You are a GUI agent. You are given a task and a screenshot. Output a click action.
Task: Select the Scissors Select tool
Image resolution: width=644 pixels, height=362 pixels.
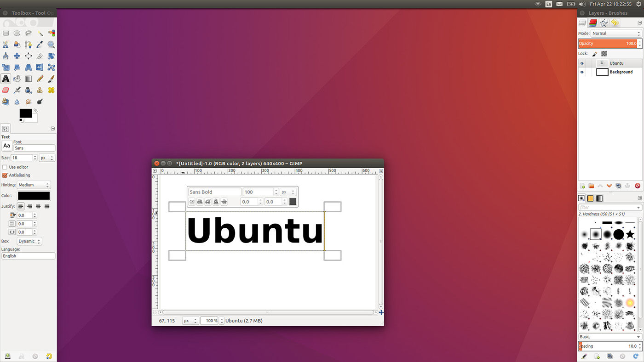(6, 45)
